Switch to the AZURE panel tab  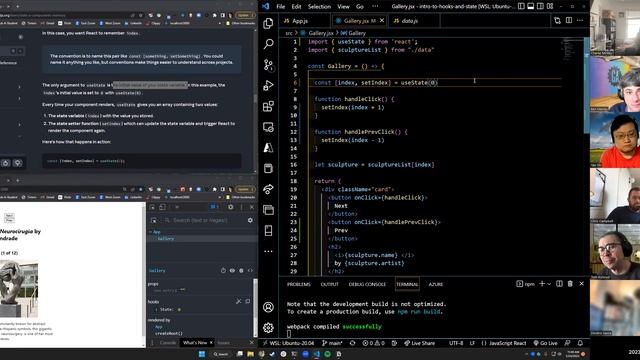pyautogui.click(x=436, y=284)
